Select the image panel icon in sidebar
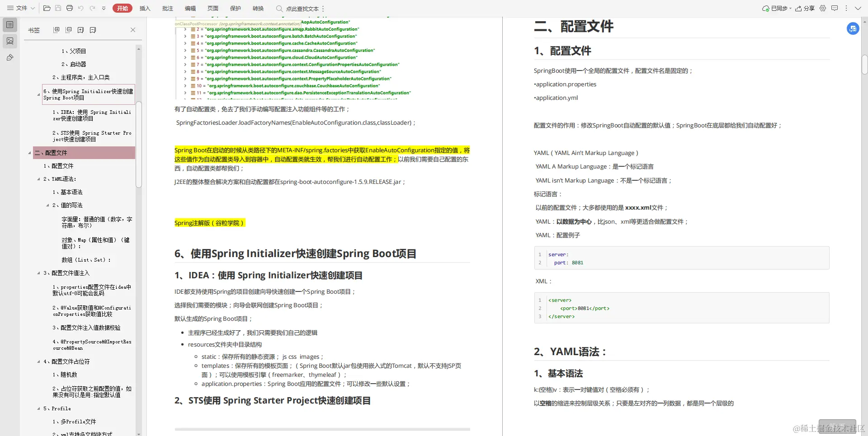The image size is (868, 436). coord(10,41)
